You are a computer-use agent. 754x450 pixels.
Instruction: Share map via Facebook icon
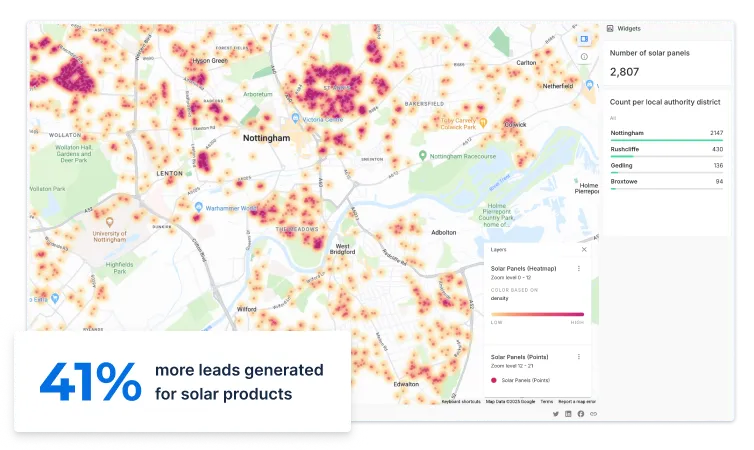pos(581,413)
